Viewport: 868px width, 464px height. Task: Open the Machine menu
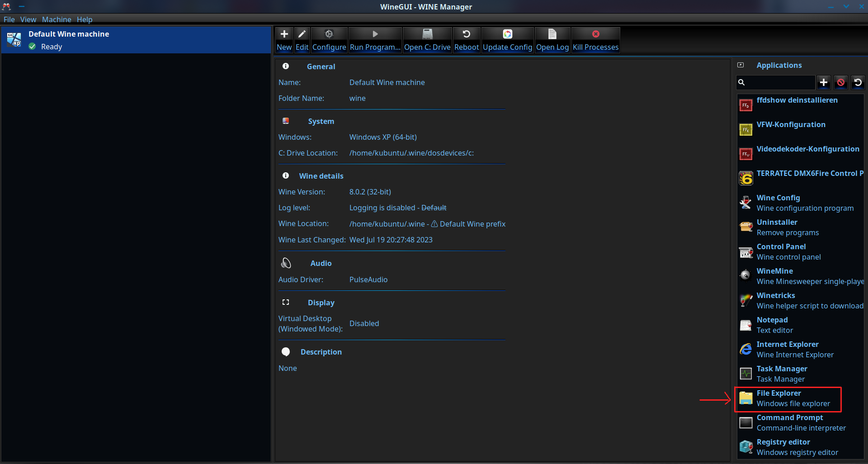pos(57,19)
